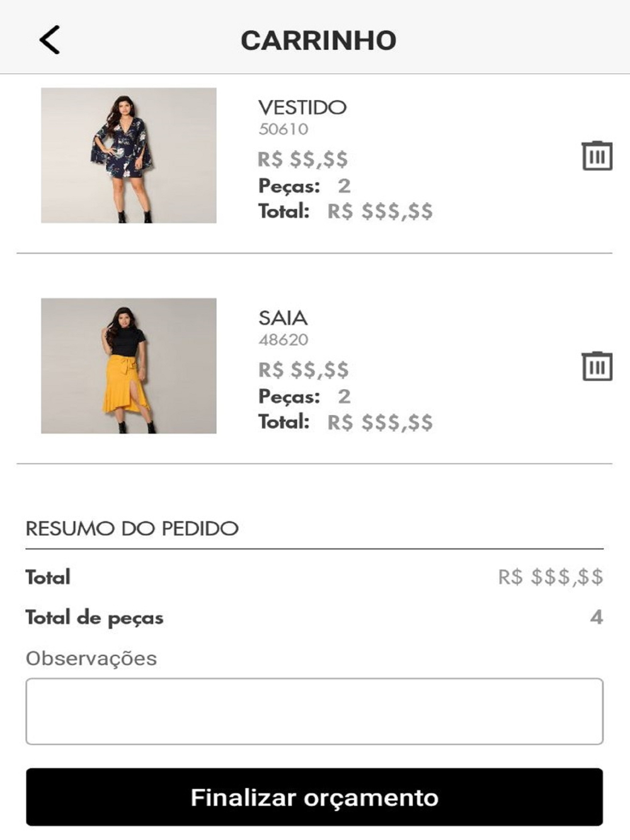Image resolution: width=630 pixels, height=840 pixels.
Task: Remove the SAIA item with trash icon
Action: 597,366
